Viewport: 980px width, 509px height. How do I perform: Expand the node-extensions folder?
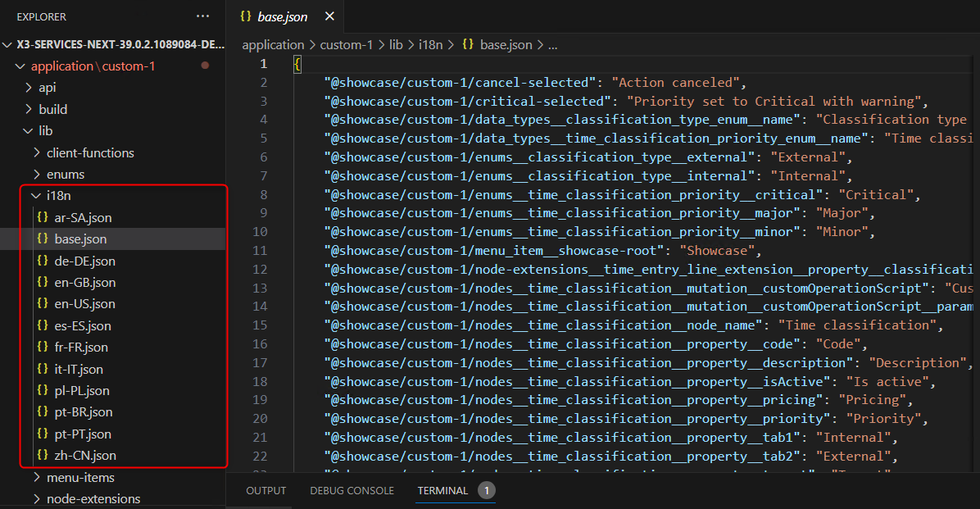pyautogui.click(x=36, y=498)
